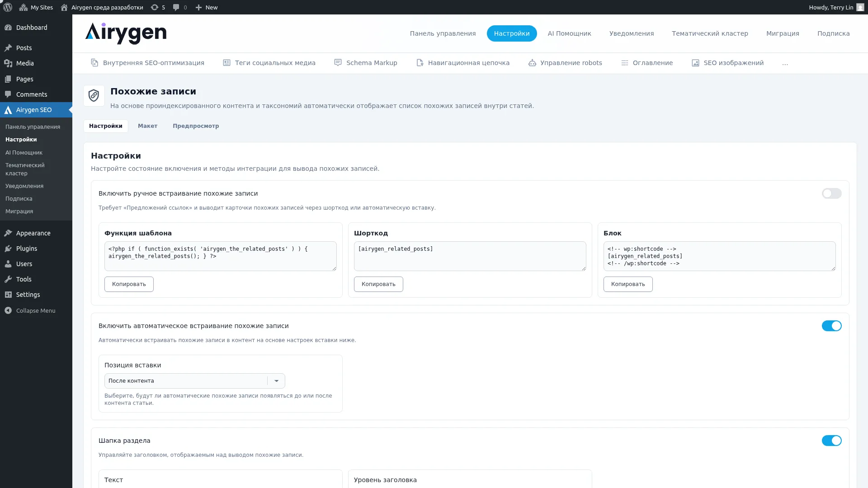868x488 pixels.
Task: Open the Позиция вставки dropdown
Action: 194,381
